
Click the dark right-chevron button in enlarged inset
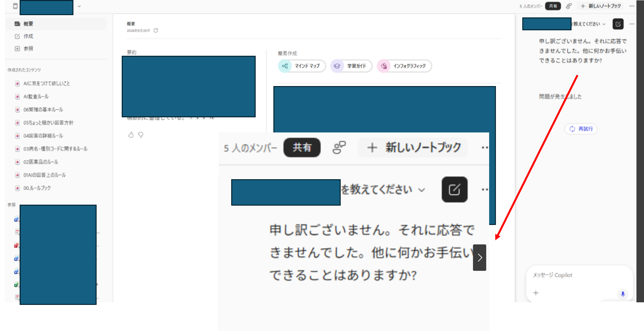point(479,258)
